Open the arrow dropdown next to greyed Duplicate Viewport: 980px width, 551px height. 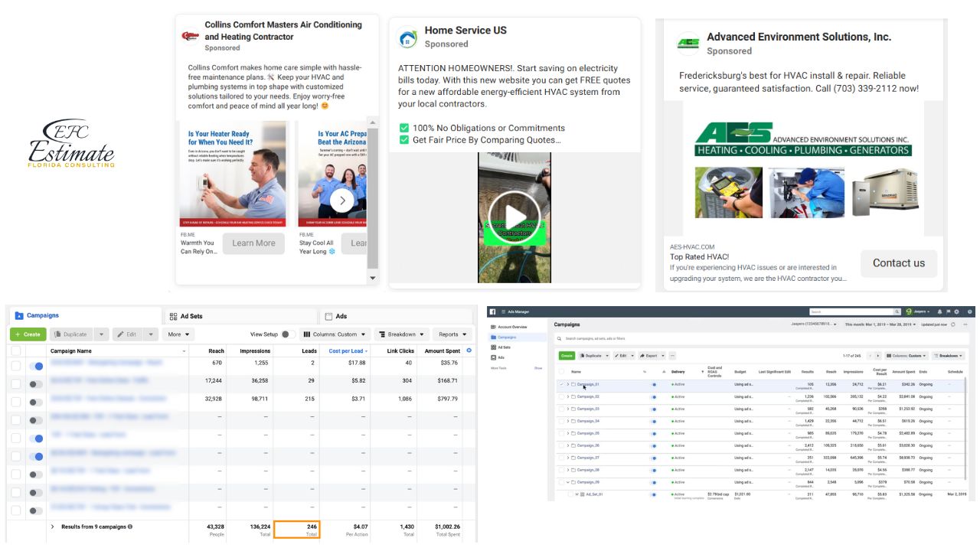101,334
